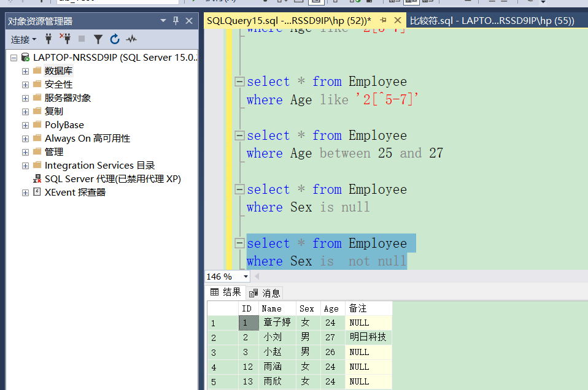Viewport: 588px width, 390px height.
Task: Expand the 数据库 folder node
Action: click(26, 71)
